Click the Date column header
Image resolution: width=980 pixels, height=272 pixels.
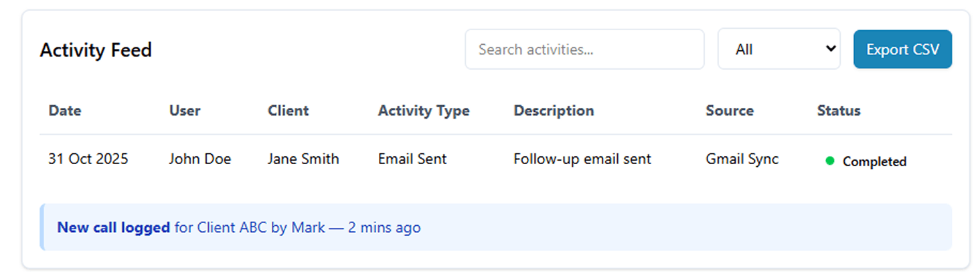tap(65, 111)
